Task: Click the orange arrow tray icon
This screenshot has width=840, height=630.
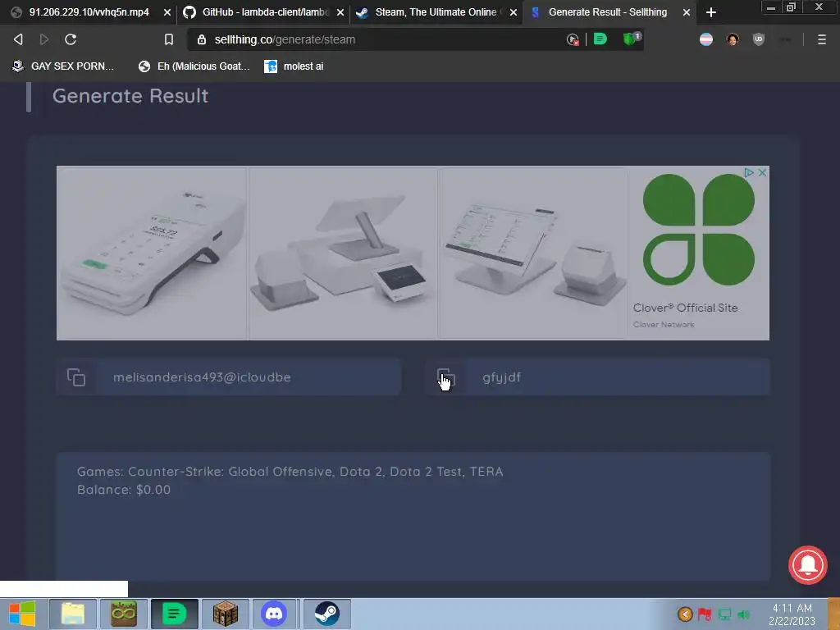Action: [x=685, y=614]
